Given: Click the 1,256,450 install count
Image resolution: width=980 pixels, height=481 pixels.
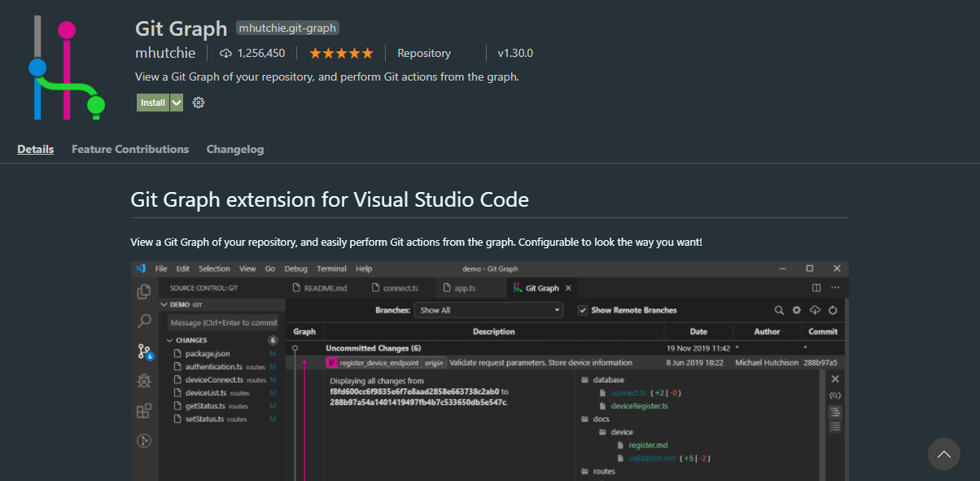Looking at the screenshot, I should pyautogui.click(x=252, y=53).
